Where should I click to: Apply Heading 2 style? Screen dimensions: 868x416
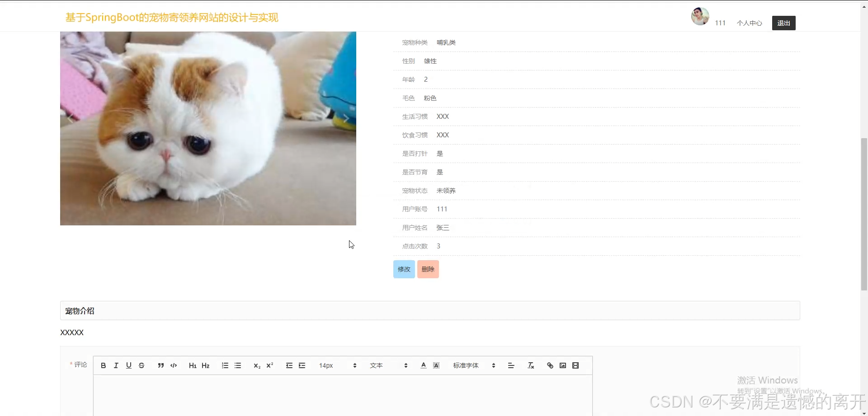pos(206,365)
